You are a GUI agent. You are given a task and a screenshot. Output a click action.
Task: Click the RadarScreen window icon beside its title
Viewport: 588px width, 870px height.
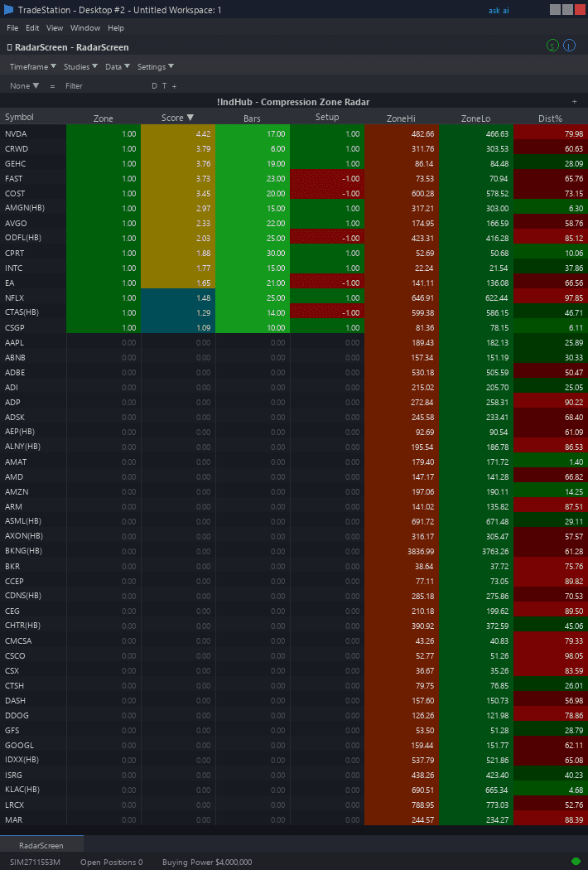9,48
